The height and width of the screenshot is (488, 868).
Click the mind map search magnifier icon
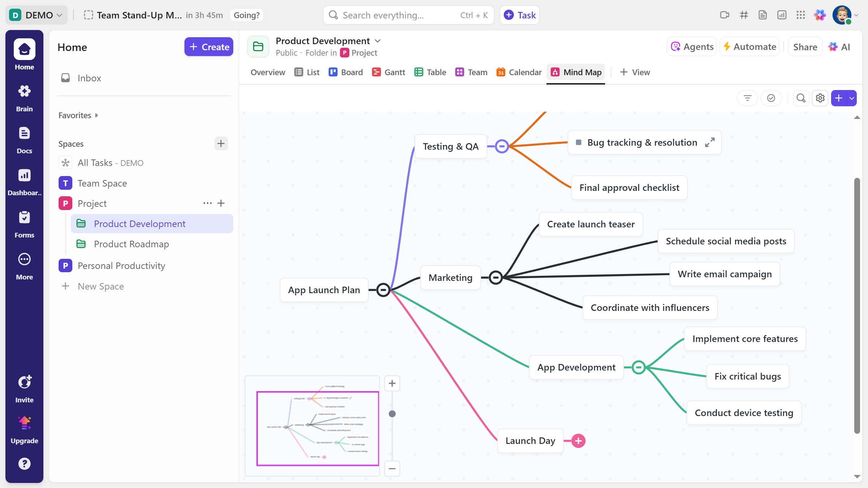[x=801, y=98]
